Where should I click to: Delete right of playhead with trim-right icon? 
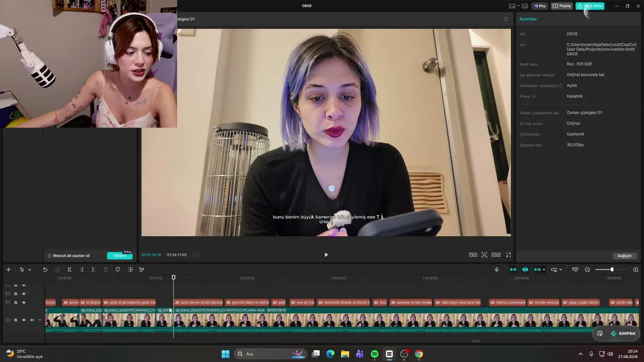tap(93, 269)
